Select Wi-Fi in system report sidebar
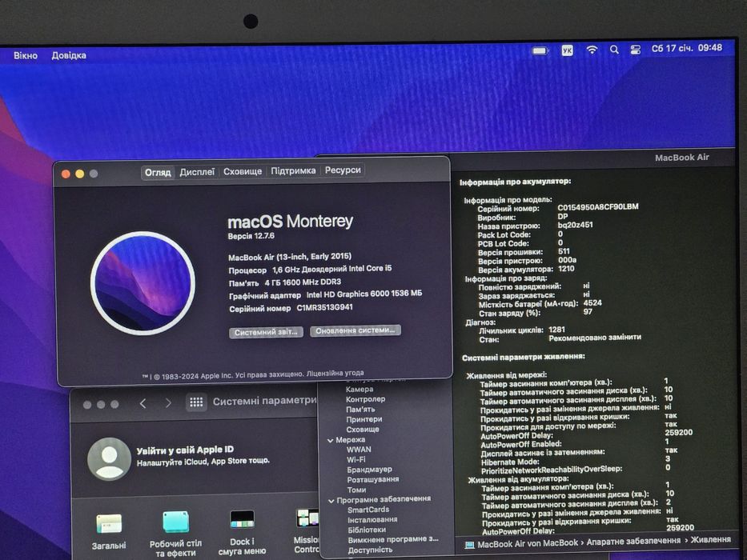 click(355, 459)
